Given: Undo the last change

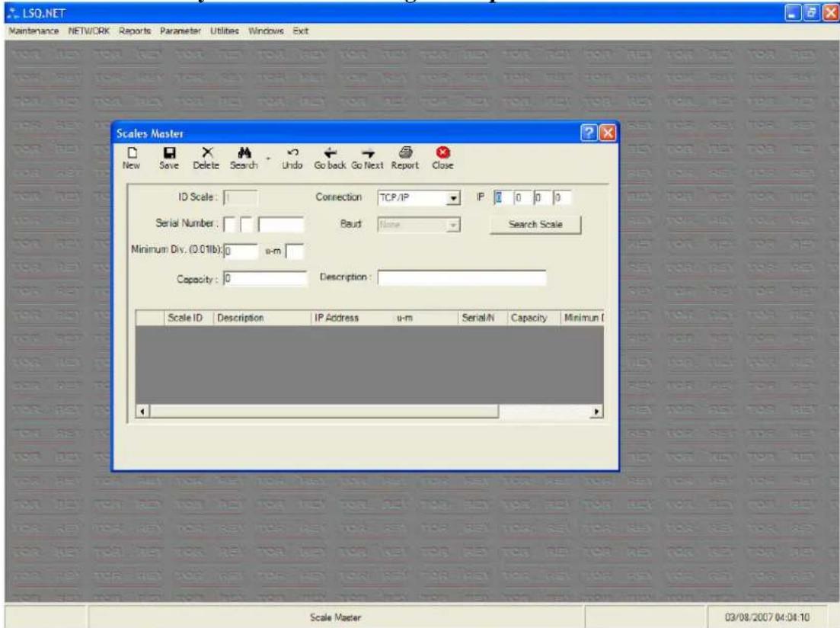Looking at the screenshot, I should pyautogui.click(x=292, y=159).
